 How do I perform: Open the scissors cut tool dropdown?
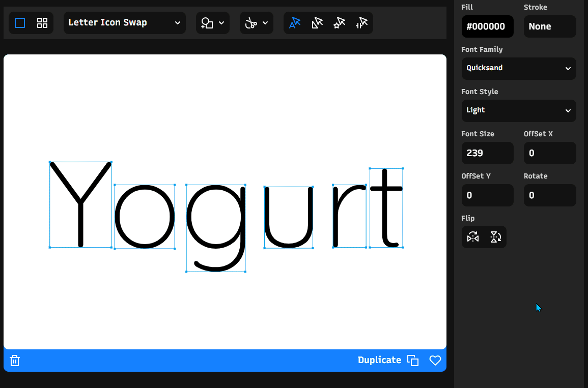coord(257,23)
